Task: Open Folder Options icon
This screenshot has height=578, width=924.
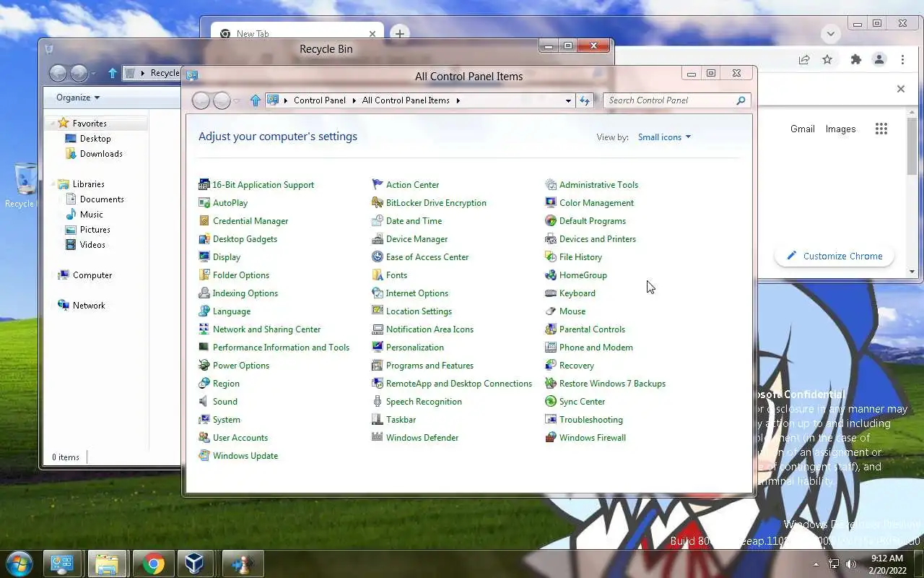Action: 204,275
